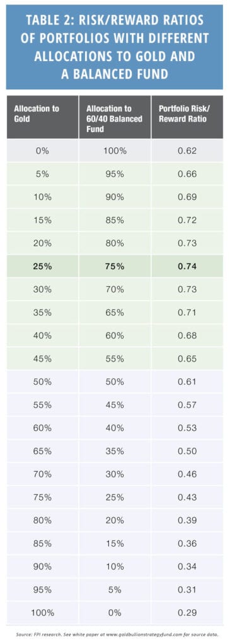Click the 0.31 ratio value
This screenshot has height=644, width=230.
[x=187, y=590]
